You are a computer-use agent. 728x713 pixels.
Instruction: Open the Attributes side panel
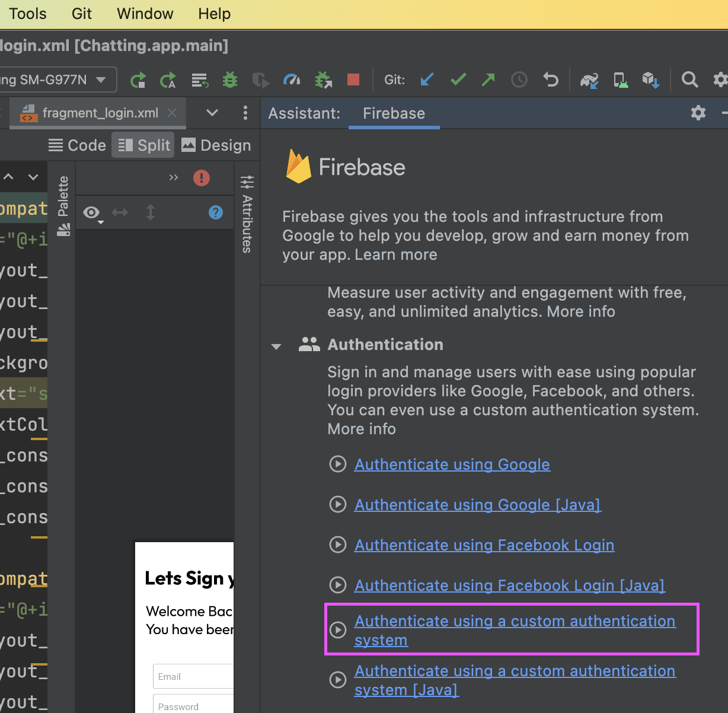[x=247, y=214]
